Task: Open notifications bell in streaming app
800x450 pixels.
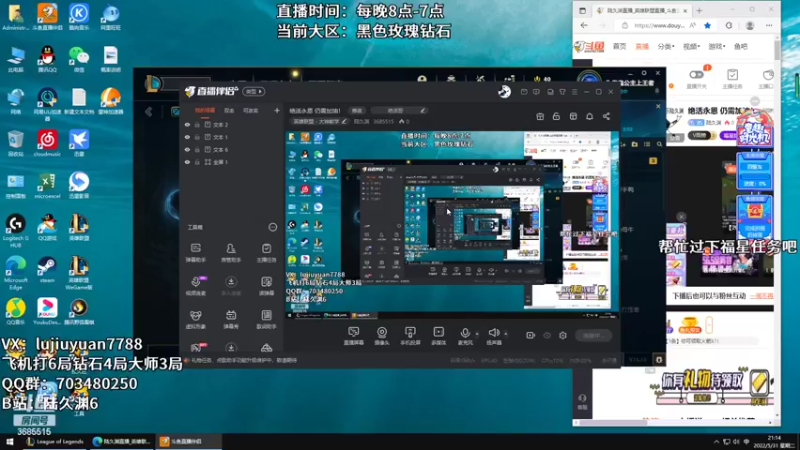Action: pos(589,116)
